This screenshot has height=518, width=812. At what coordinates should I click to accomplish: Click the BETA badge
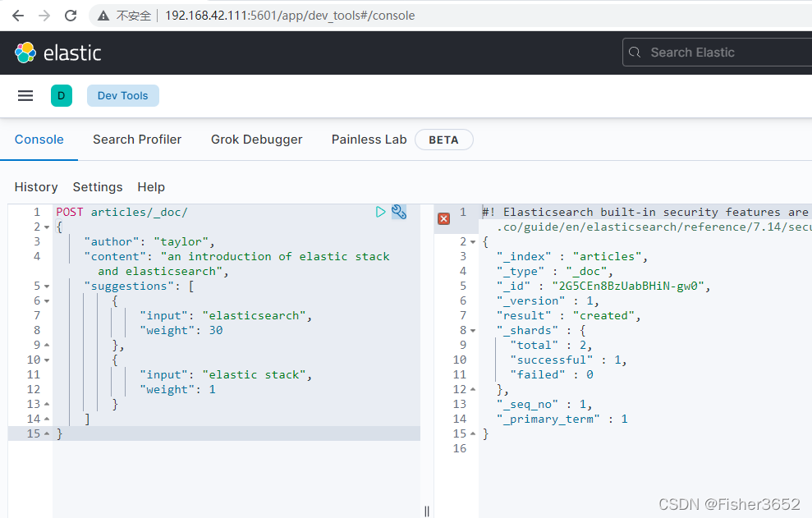point(444,140)
